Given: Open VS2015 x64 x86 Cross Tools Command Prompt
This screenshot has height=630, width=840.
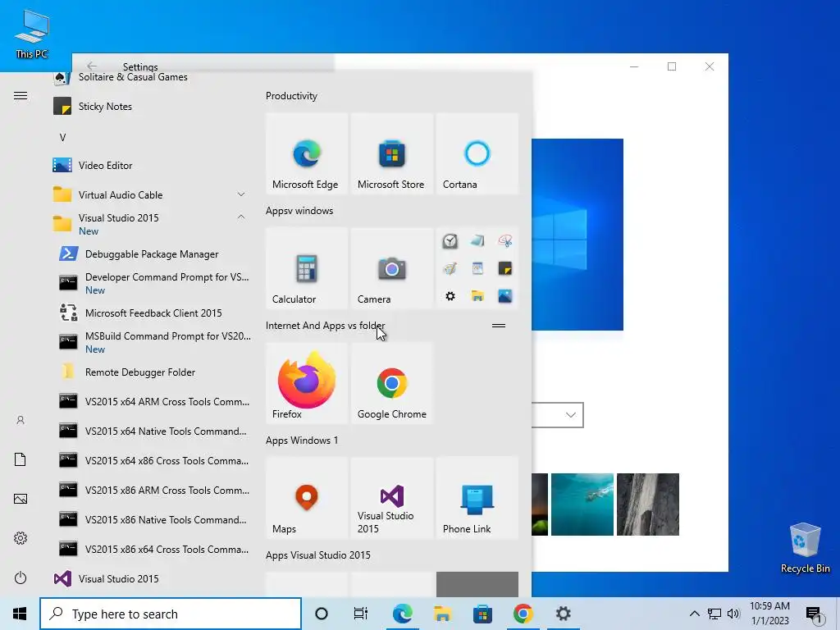Looking at the screenshot, I should click(x=152, y=460).
